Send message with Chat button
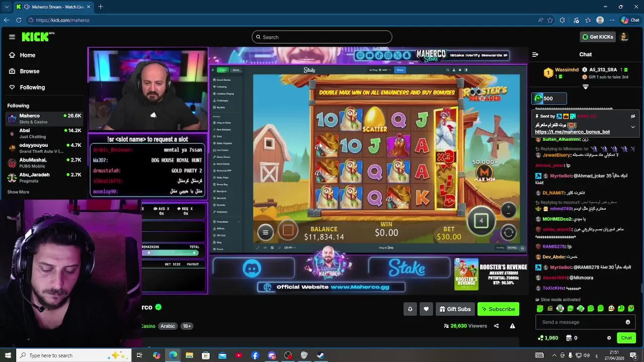The width and height of the screenshot is (644, 362). 626,338
